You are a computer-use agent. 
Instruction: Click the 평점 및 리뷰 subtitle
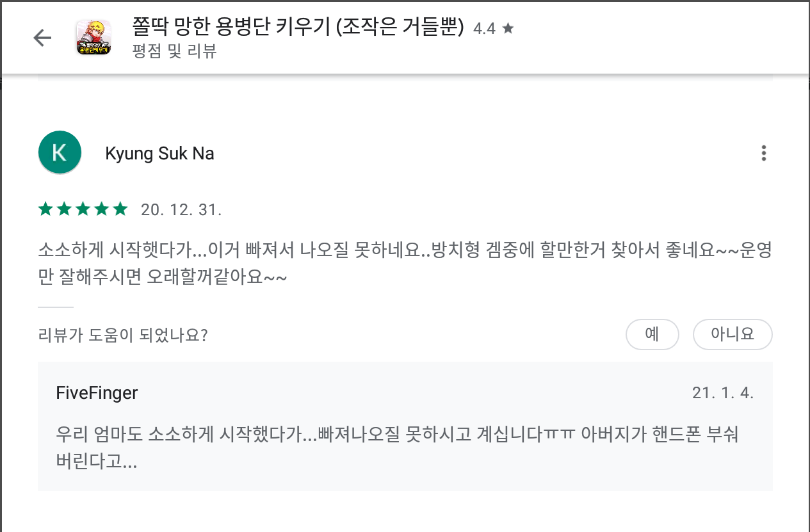[x=174, y=51]
